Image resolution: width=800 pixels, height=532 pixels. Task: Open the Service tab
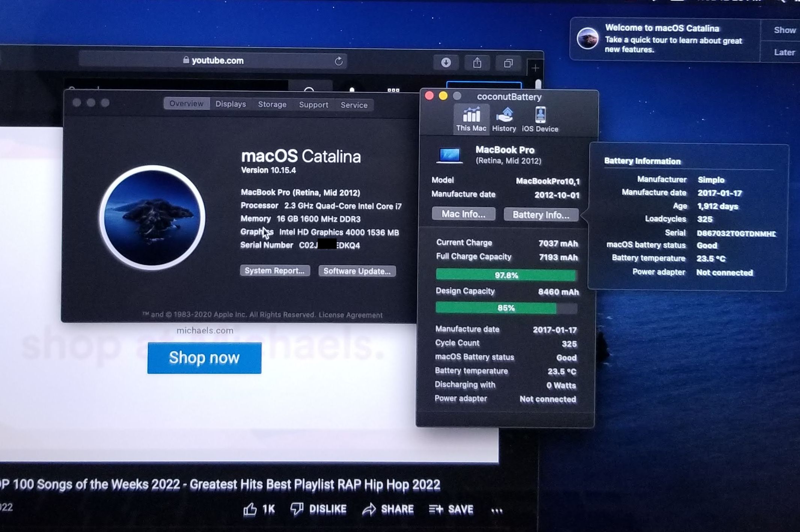(354, 105)
